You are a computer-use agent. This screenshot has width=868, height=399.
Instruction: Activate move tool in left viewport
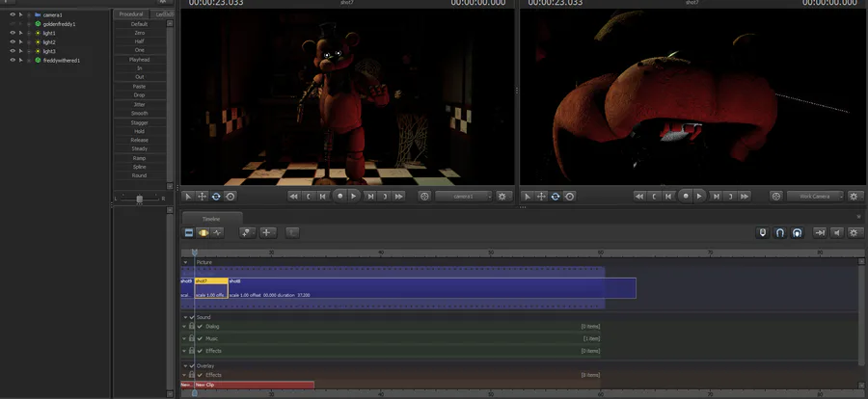pyautogui.click(x=203, y=197)
